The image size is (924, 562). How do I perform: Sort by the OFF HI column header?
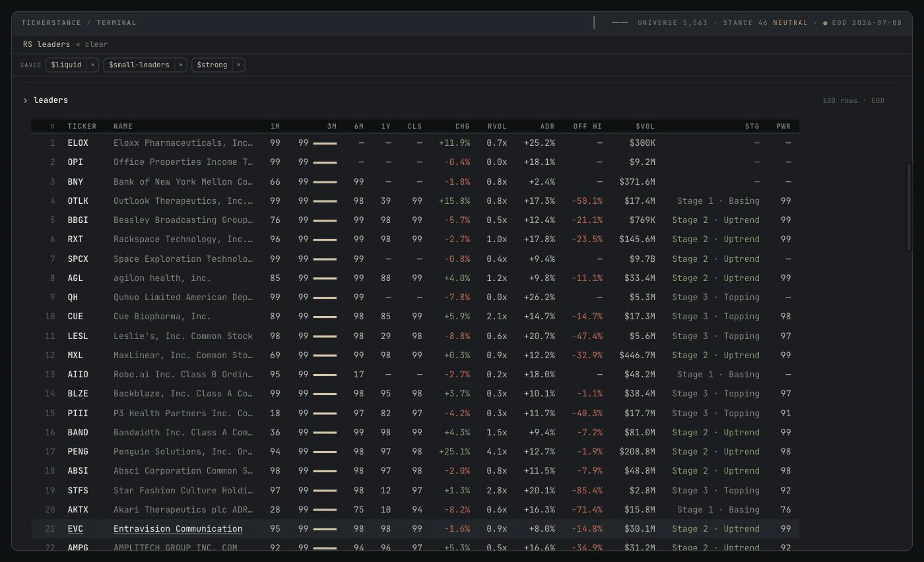pos(587,126)
